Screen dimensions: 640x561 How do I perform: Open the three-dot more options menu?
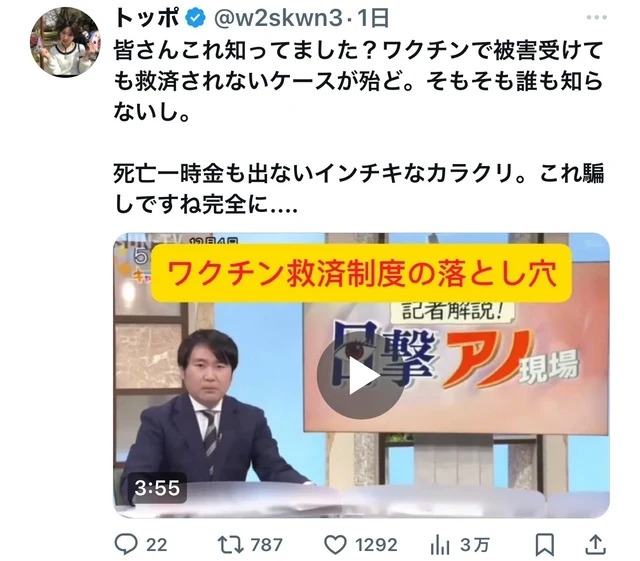tap(596, 17)
